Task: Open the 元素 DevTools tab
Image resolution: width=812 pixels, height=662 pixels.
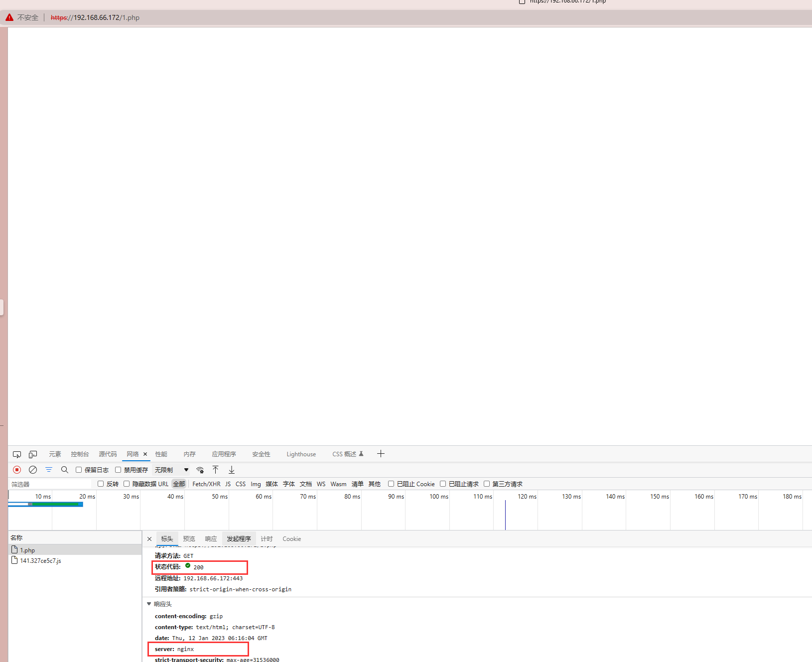Action: (55, 454)
